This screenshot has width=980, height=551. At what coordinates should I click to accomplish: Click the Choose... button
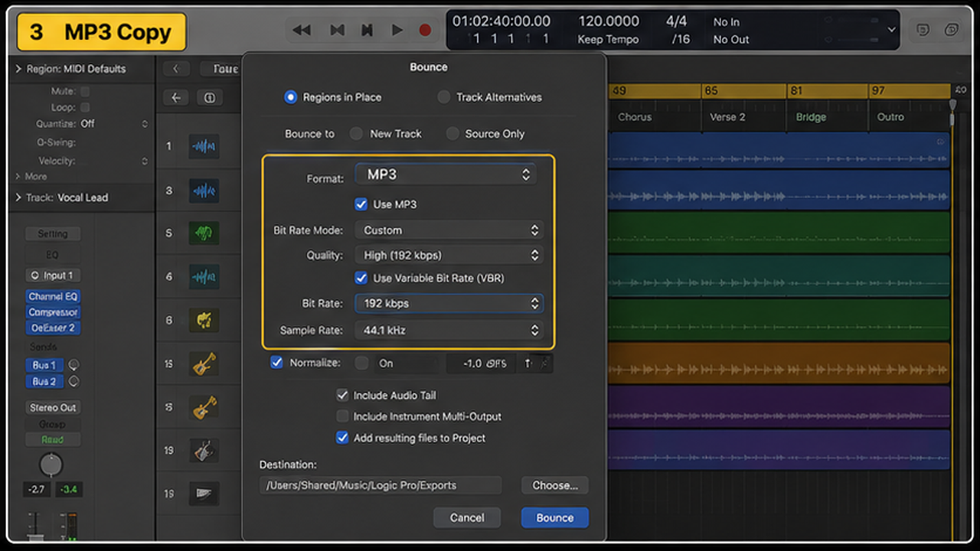pos(555,485)
